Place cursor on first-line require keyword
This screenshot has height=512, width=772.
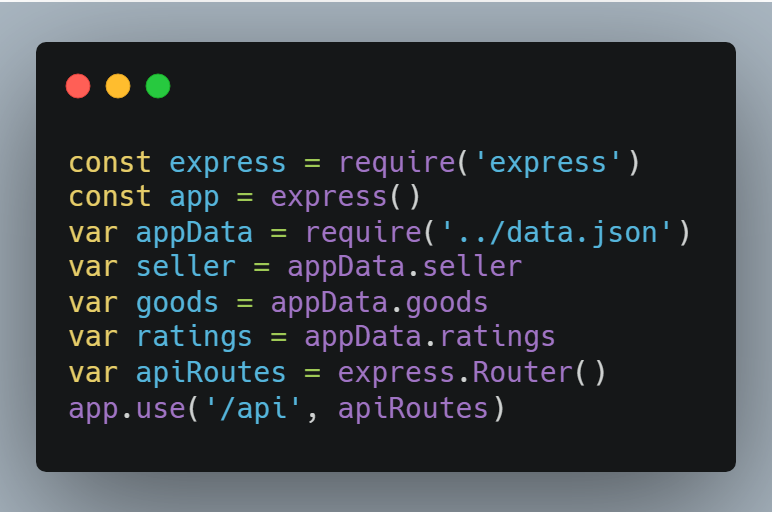[x=397, y=163]
